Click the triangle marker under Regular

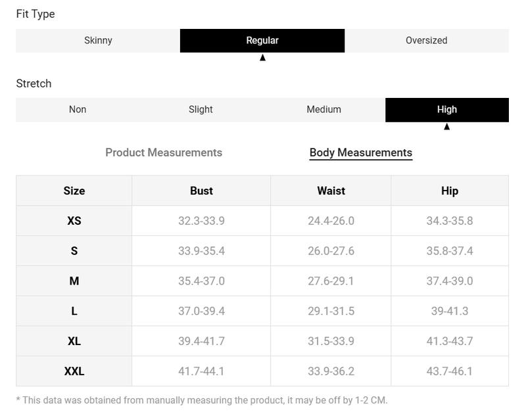point(262,58)
